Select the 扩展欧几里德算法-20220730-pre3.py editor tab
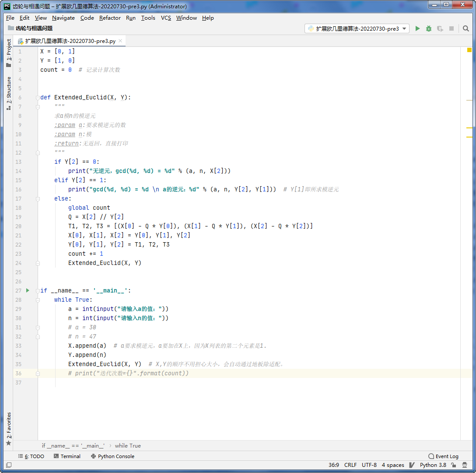Screen dimensions: 476x473 [70, 41]
